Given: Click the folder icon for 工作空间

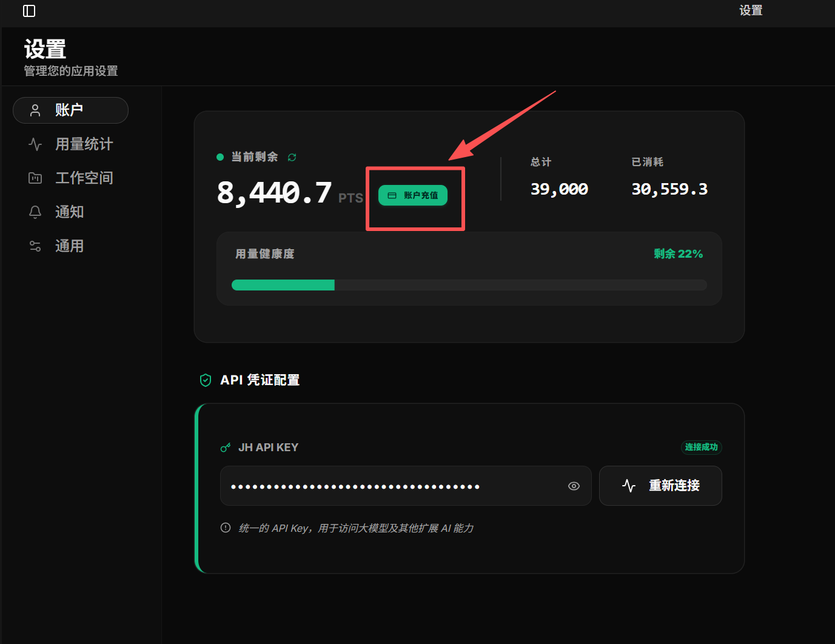Looking at the screenshot, I should click(x=35, y=178).
